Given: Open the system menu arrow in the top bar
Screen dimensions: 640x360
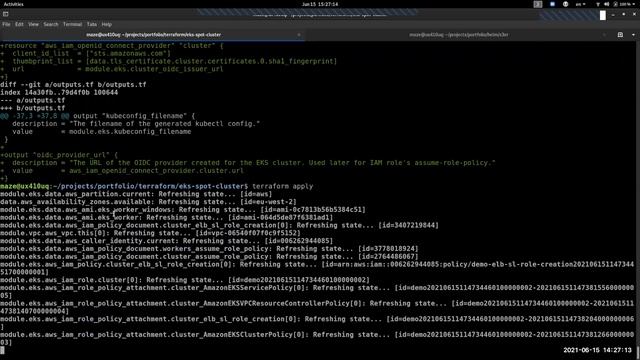Looking at the screenshot, I should coord(635,4).
